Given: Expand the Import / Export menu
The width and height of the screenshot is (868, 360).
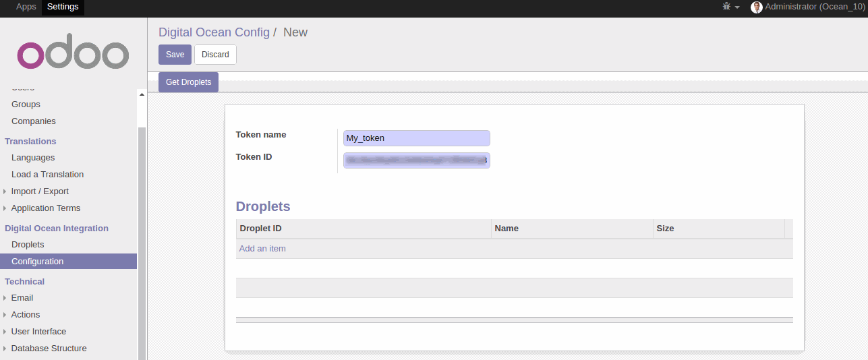Looking at the screenshot, I should [x=40, y=191].
